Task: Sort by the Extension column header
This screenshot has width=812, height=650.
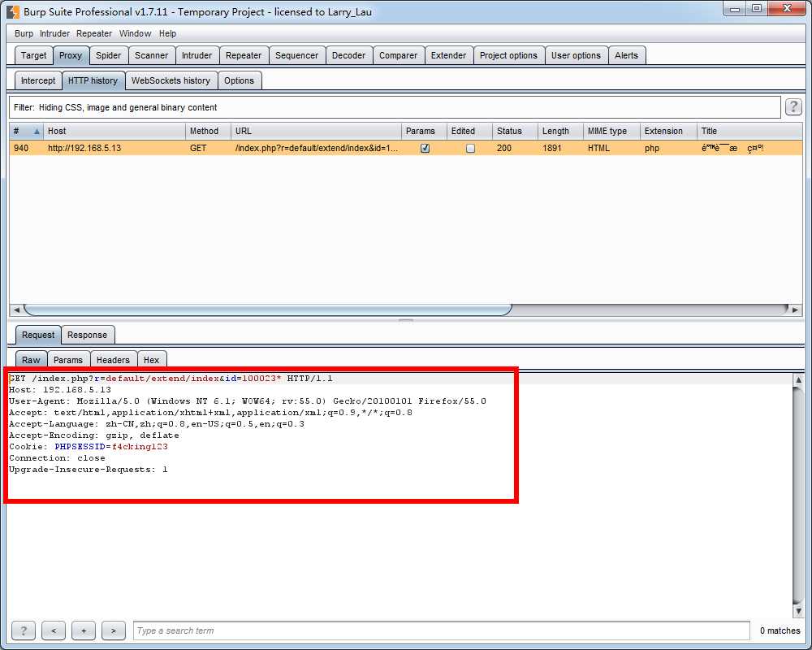Action: pyautogui.click(x=668, y=131)
